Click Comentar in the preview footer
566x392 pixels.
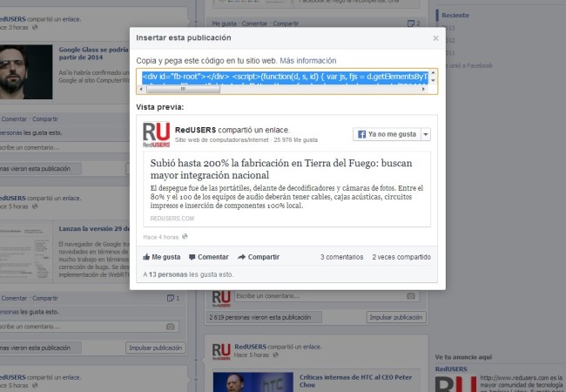209,257
